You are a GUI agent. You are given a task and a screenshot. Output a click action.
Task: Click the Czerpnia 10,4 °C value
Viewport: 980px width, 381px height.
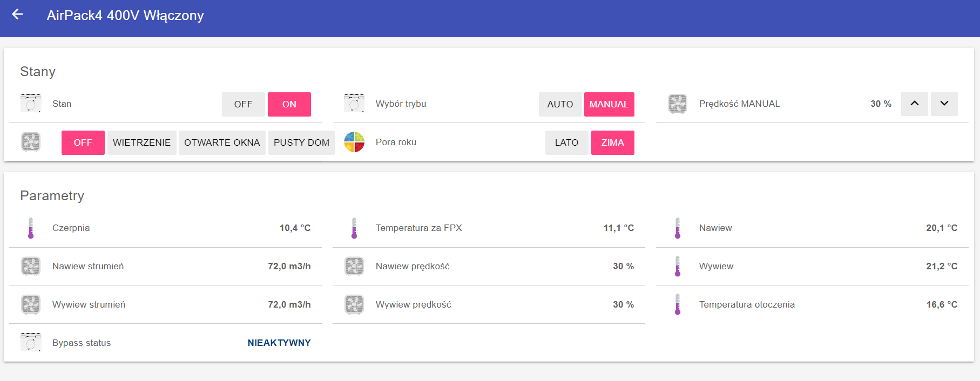(x=295, y=228)
